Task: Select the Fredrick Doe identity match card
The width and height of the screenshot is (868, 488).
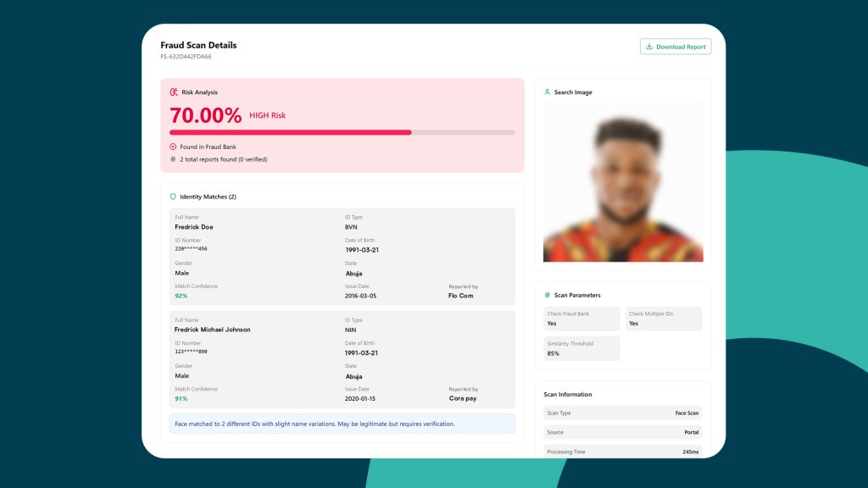Action: [342, 256]
